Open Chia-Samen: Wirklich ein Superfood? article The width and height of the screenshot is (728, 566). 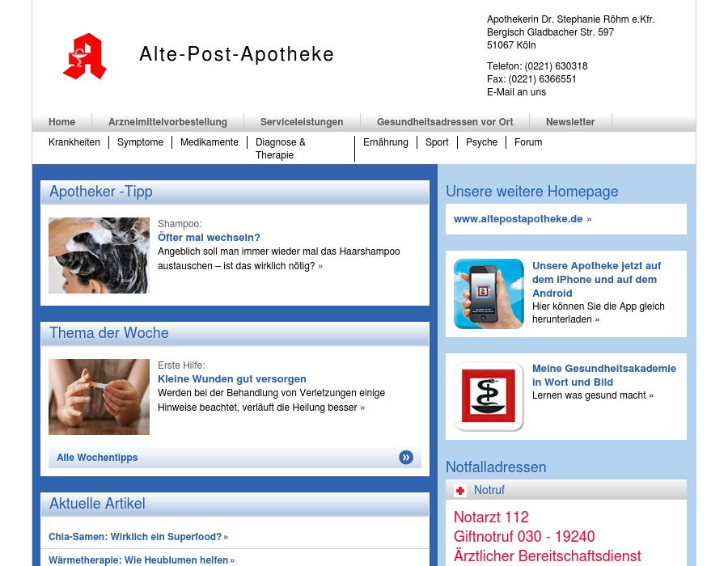pyautogui.click(x=135, y=537)
